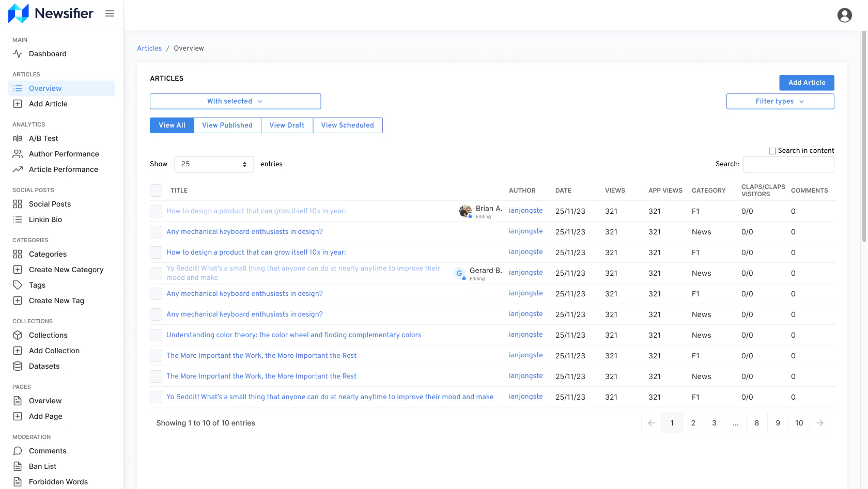Click the Linkin Bio list icon
Screen dimensions: 868x489
(x=17, y=219)
